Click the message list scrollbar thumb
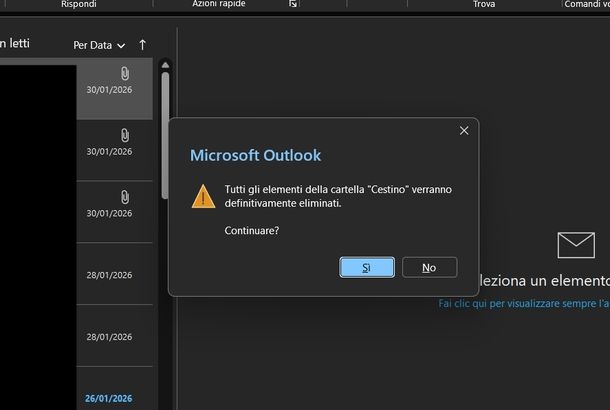This screenshot has height=410, width=610. click(x=165, y=135)
